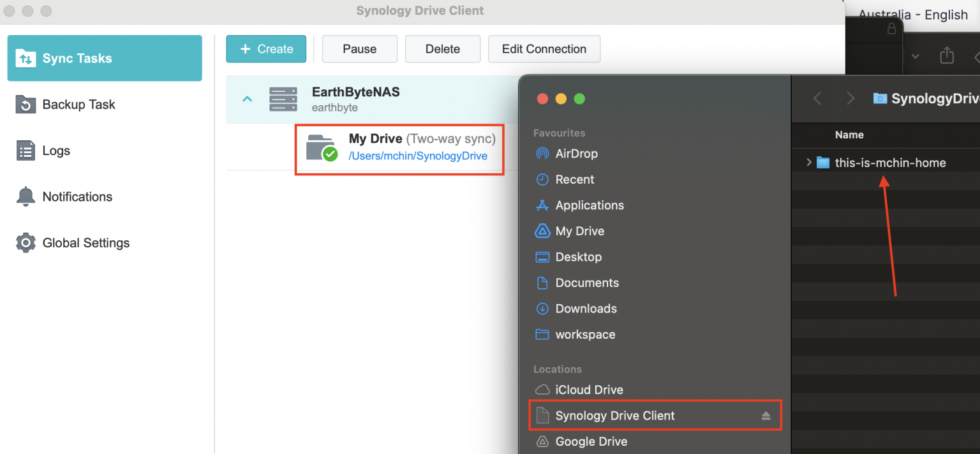This screenshot has width=980, height=454.
Task: Collapse the EarthByteNAS connection entry
Action: (248, 99)
